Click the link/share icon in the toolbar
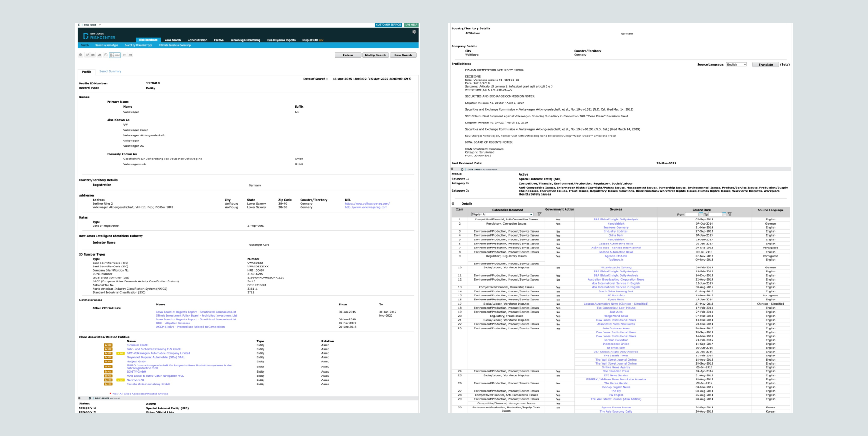868x436 pixels. (99, 55)
